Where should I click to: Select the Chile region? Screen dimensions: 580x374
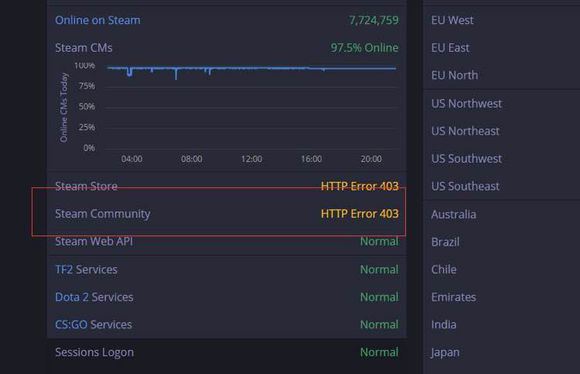click(444, 269)
